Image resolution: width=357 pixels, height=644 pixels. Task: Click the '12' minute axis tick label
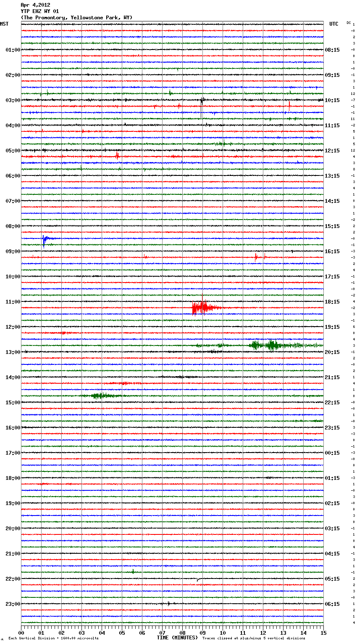(x=263, y=633)
